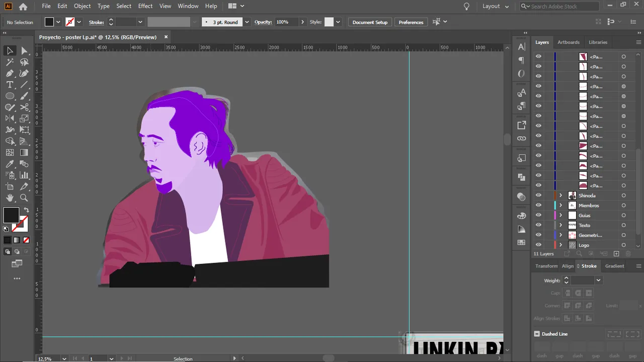Click the Home icon in top bar

coord(23,7)
